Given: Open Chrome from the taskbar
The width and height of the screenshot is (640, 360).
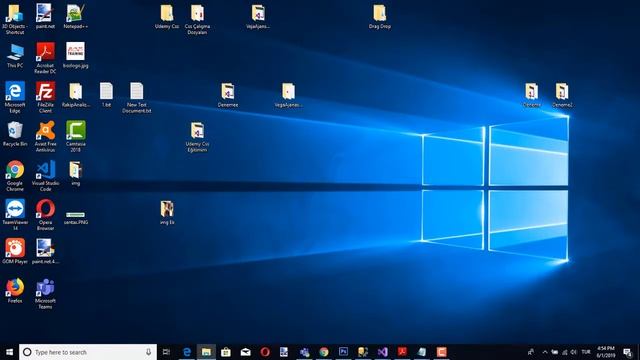Looking at the screenshot, I should pos(324,352).
